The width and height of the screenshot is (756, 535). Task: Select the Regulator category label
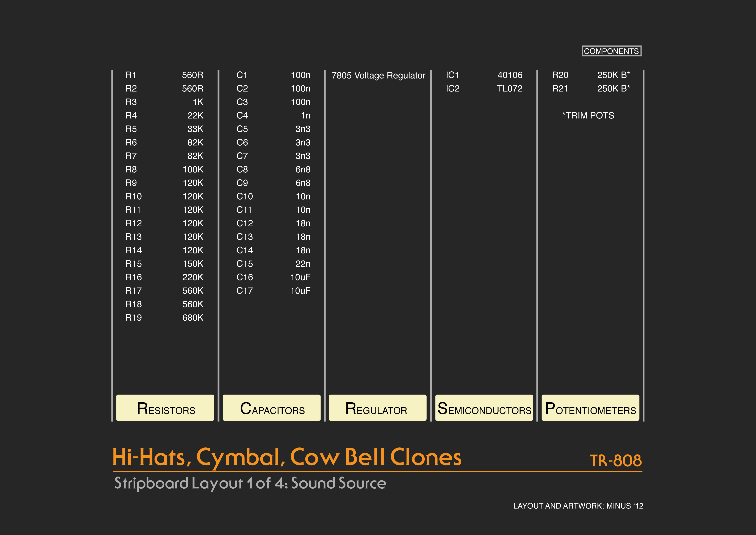tap(378, 408)
